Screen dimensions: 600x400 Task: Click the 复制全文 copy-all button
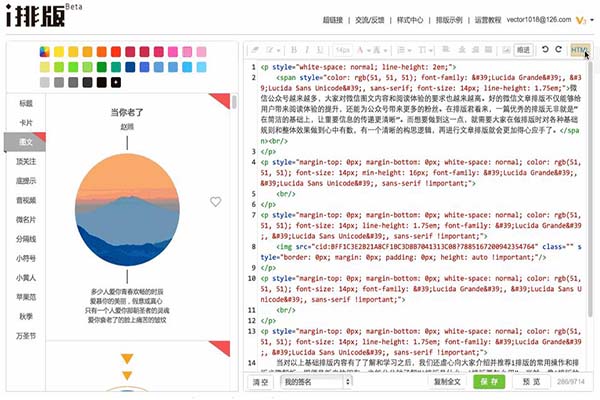[447, 382]
